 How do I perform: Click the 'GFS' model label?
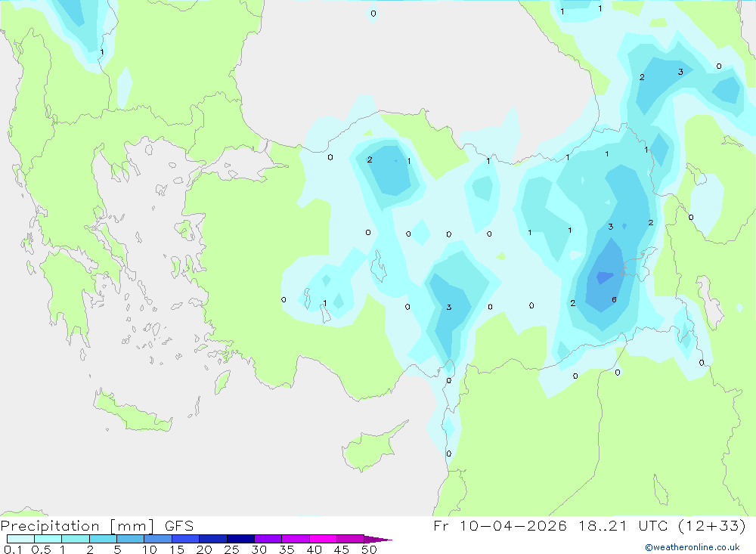179,525
